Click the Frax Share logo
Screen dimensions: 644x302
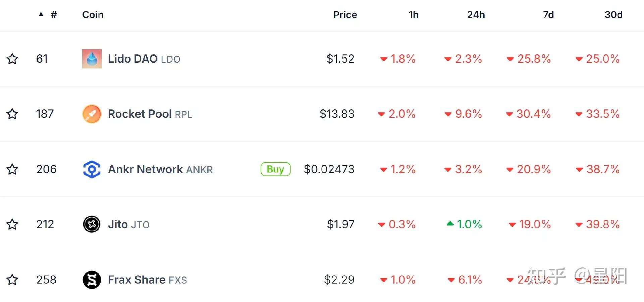pos(92,279)
